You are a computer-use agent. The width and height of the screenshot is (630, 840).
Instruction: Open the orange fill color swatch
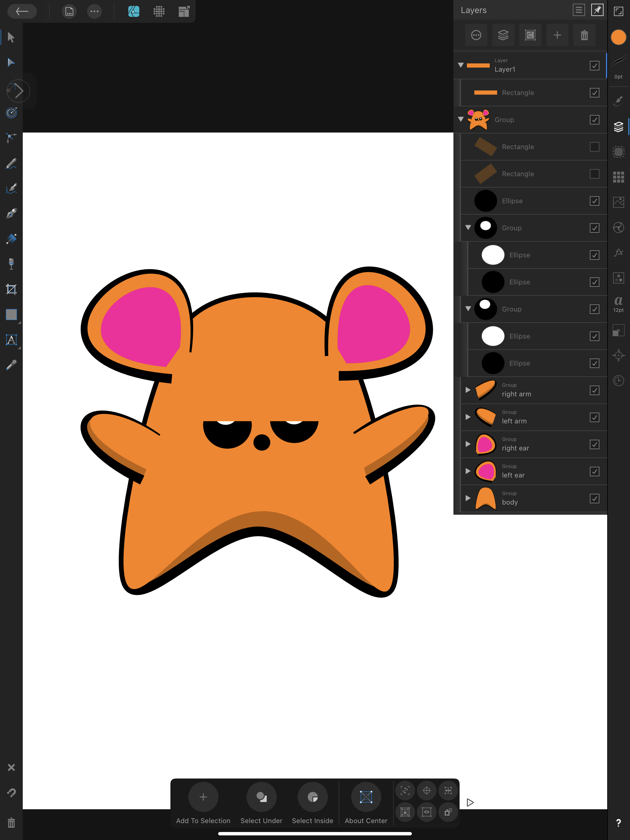tap(618, 37)
